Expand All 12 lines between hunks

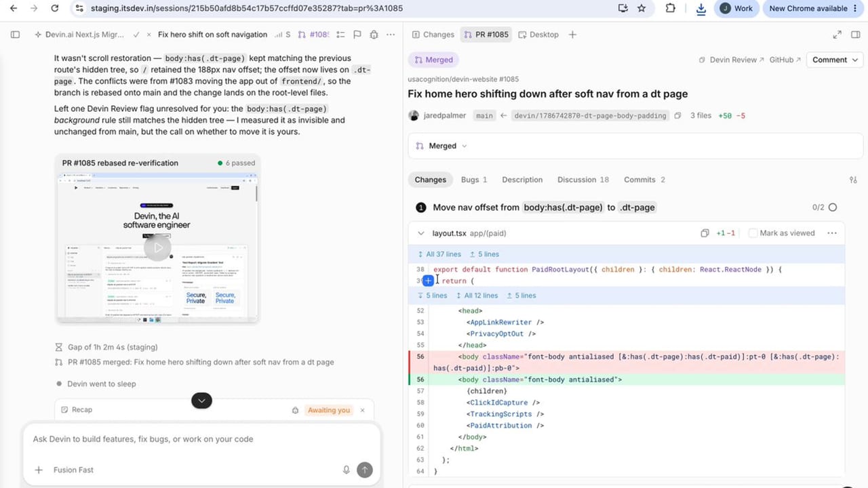click(x=477, y=296)
